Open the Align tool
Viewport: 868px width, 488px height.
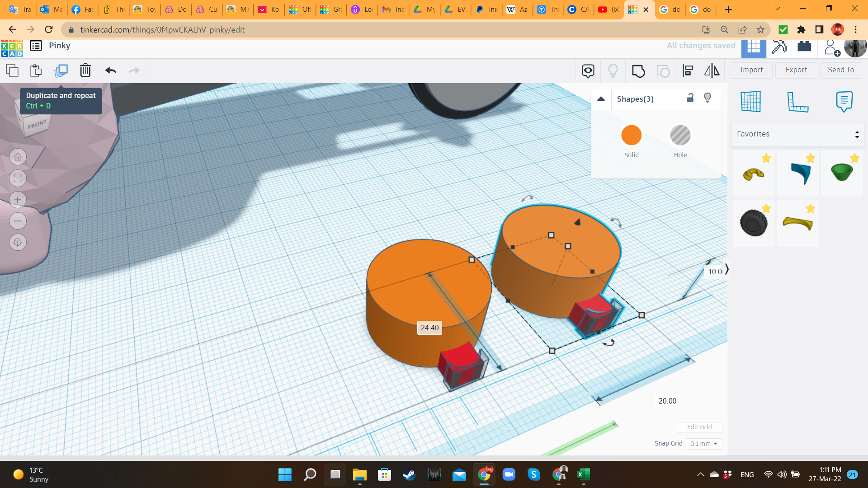coord(688,71)
